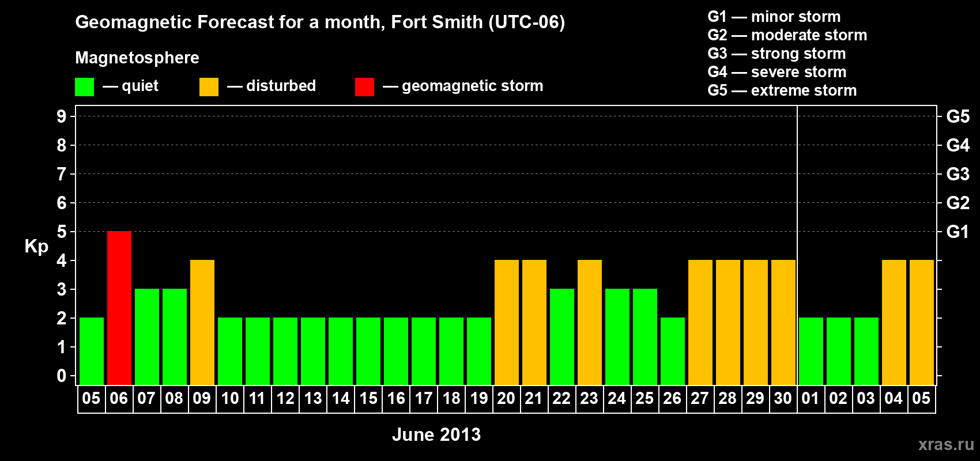
Task: Select the red bar for June 06
Action: [x=119, y=308]
